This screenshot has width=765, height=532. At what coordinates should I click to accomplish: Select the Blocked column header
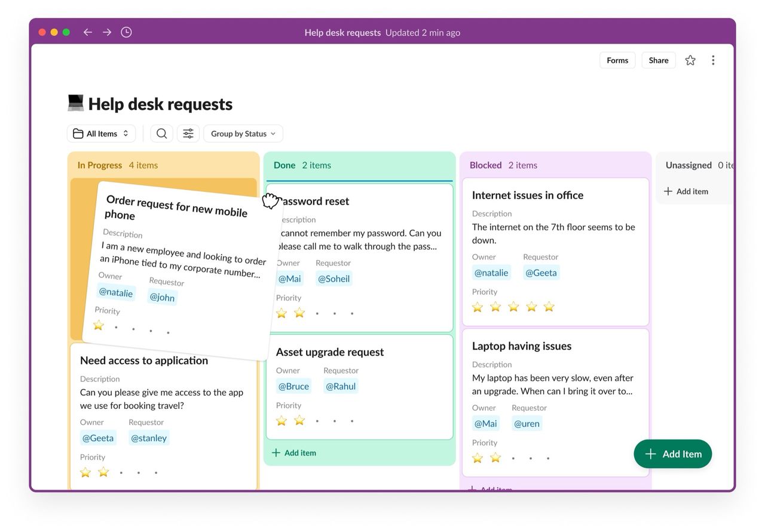point(485,165)
